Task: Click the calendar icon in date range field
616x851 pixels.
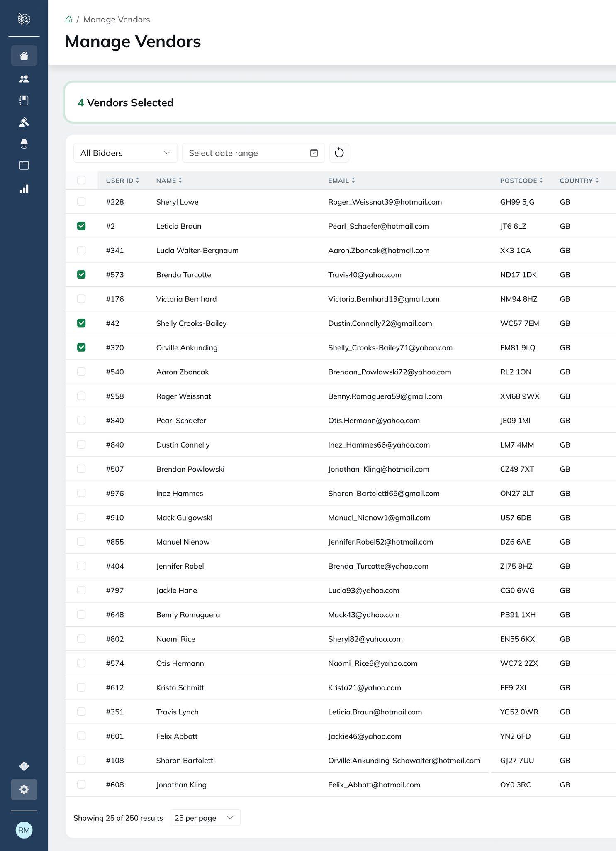Action: [x=314, y=153]
